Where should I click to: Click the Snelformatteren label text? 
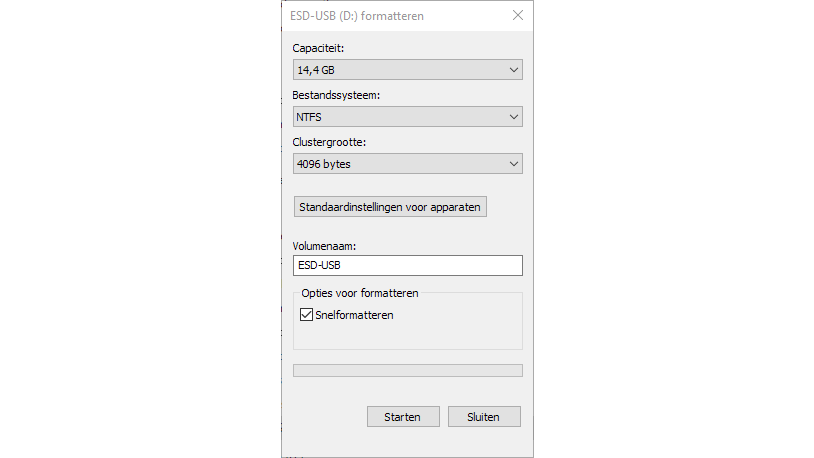[354, 315]
